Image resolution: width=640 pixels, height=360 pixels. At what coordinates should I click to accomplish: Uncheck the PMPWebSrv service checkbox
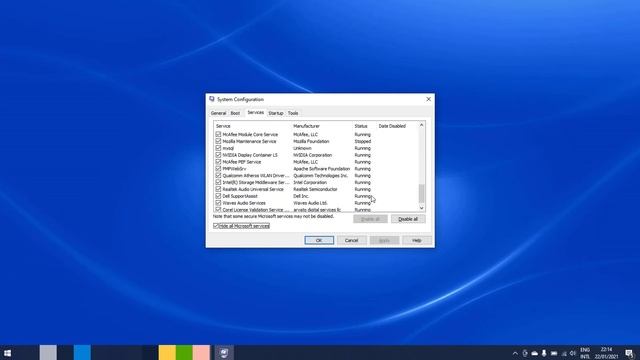pyautogui.click(x=218, y=168)
